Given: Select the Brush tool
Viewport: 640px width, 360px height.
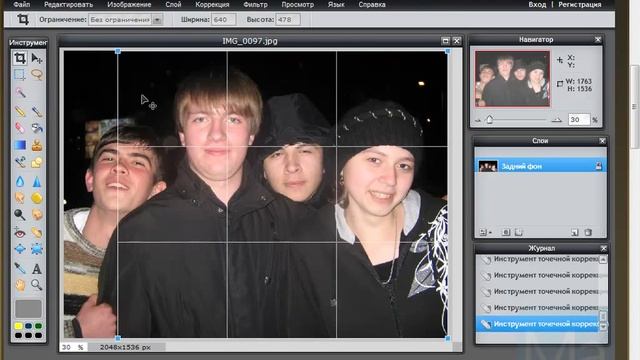Looking at the screenshot, I should (37, 111).
